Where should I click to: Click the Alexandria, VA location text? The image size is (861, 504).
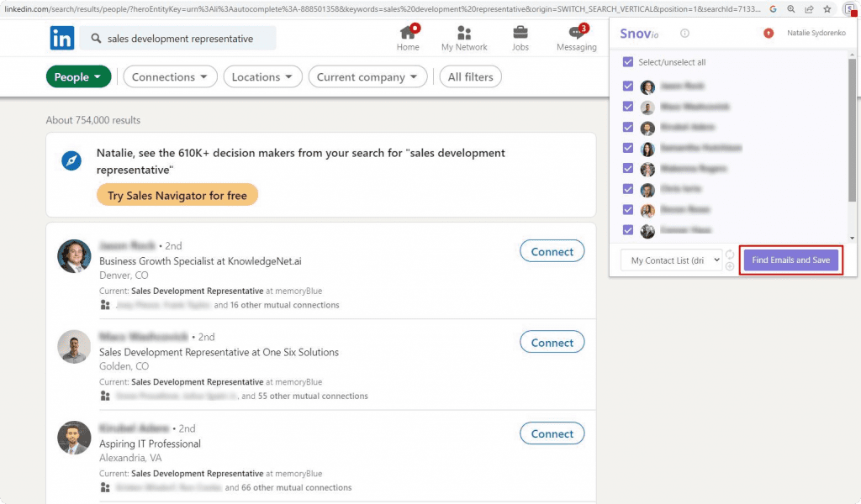coord(130,458)
